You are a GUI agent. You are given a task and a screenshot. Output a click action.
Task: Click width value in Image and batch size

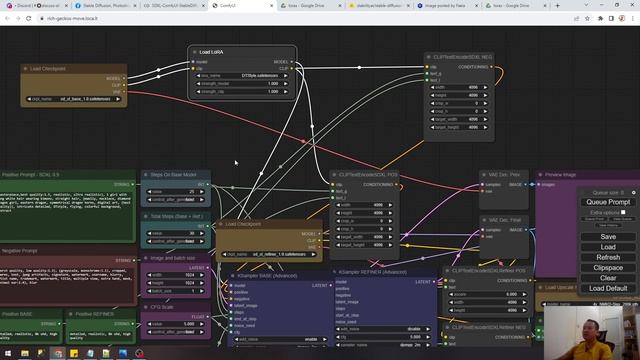pyautogui.click(x=176, y=275)
